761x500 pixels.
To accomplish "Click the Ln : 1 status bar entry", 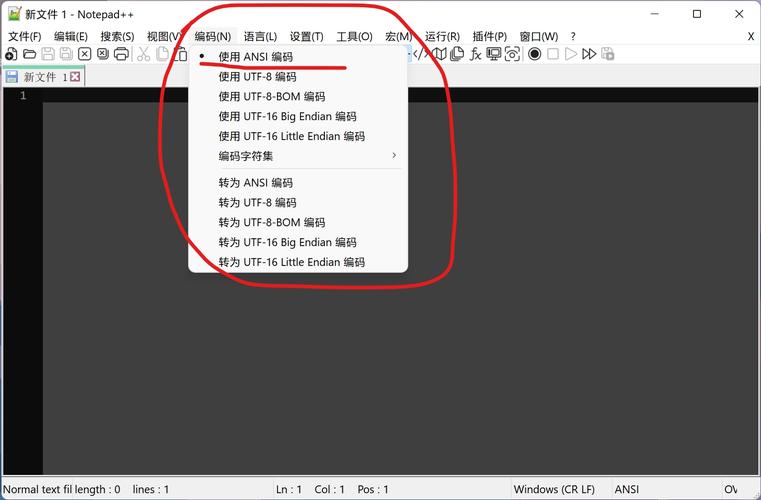I will [x=289, y=489].
